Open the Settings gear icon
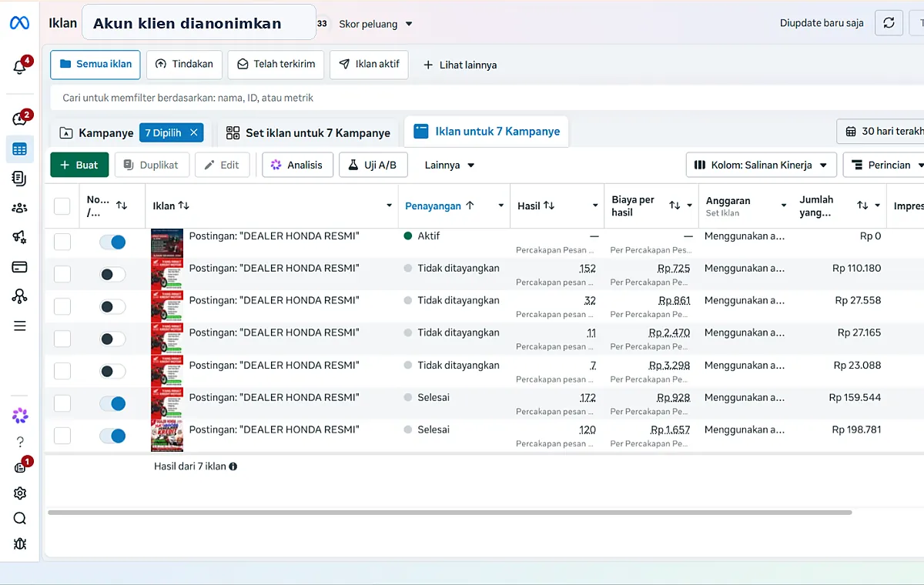924x585 pixels. 20,493
